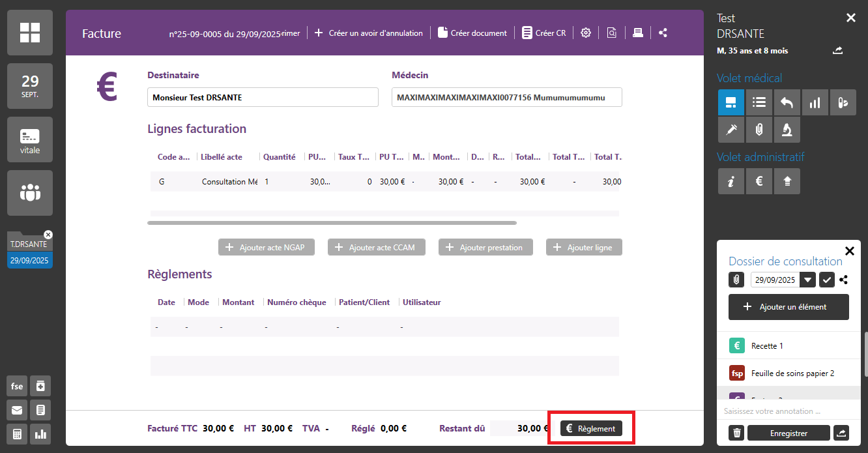Image resolution: width=868 pixels, height=453 pixels.
Task: Open the calculator icon in bottom-left sidebar
Action: [17, 433]
